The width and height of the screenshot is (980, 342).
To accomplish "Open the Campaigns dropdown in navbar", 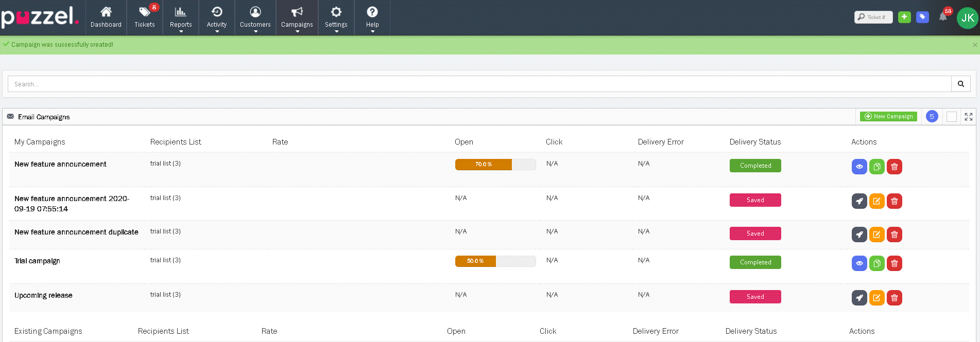I will tap(297, 18).
